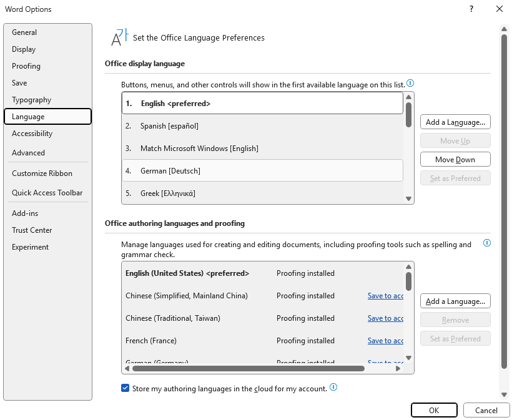This screenshot has height=420, width=512.
Task: Select German [Deutsch] in the display language list
Action: [x=262, y=170]
